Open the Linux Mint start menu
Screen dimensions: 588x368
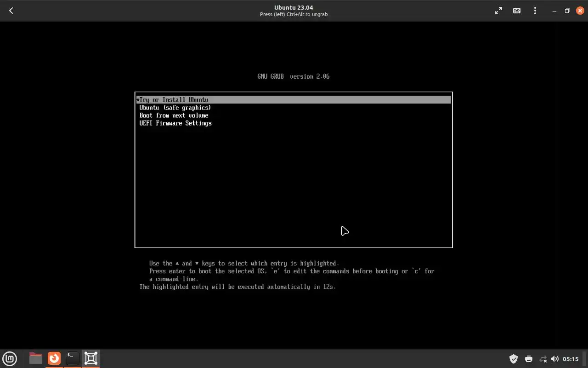[x=10, y=358]
